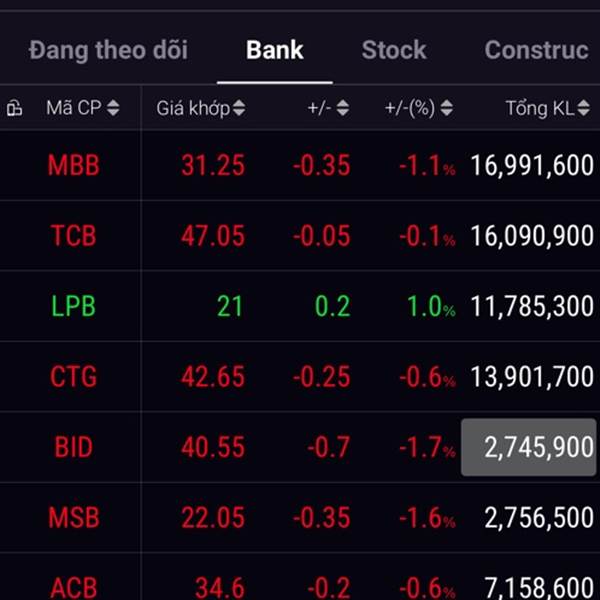Open ACB stock row
This screenshot has width=600, height=600.
[x=300, y=577]
